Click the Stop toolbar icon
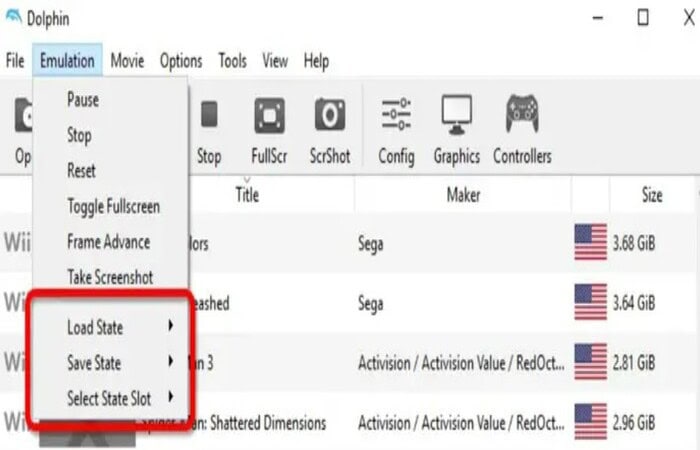The image size is (700, 450). 209,115
